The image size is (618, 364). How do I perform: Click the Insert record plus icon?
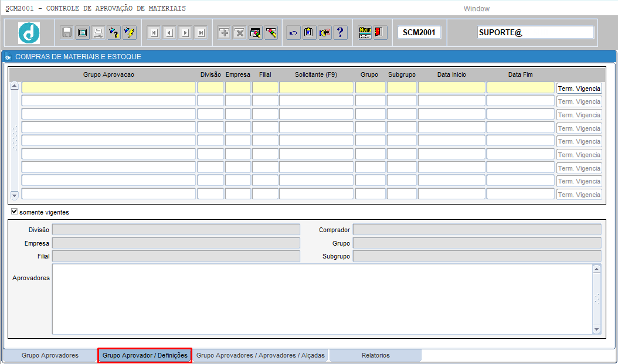224,33
